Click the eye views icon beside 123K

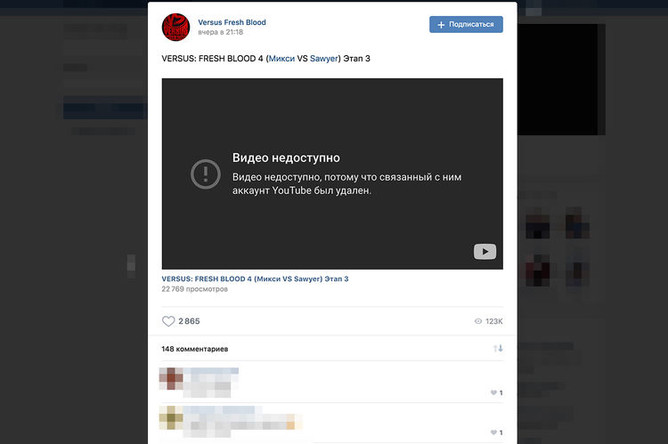pos(478,321)
